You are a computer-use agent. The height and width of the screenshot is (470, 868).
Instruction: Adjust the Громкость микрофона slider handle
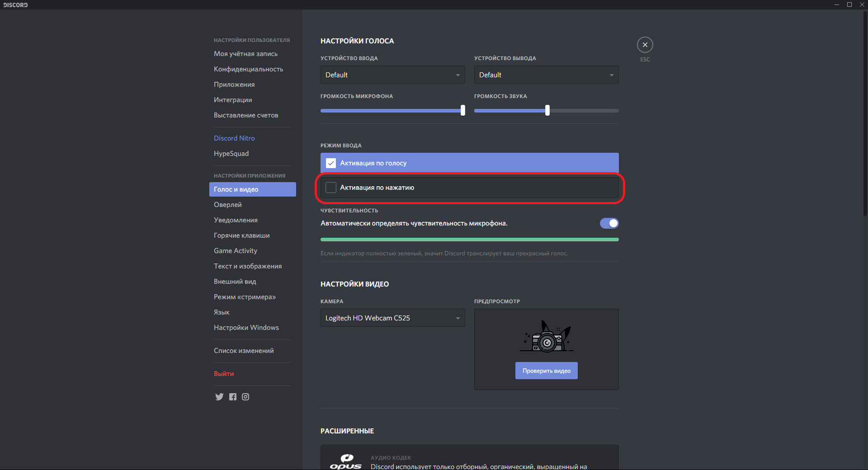point(462,110)
